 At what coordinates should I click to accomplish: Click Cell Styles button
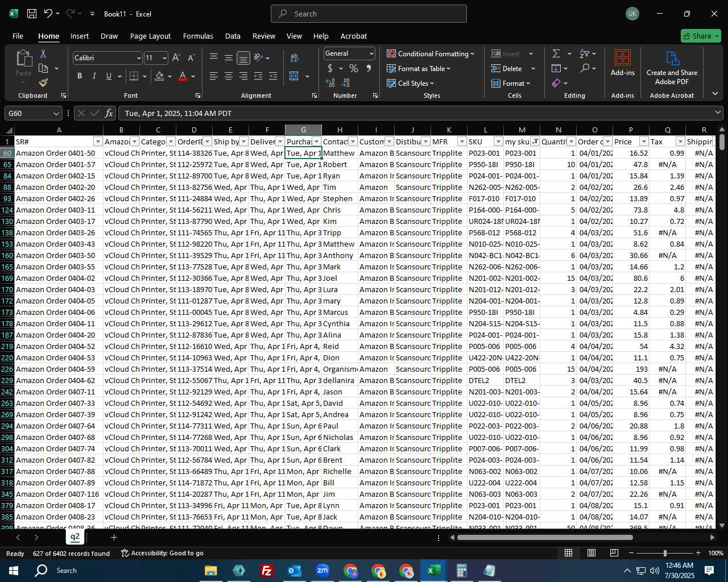tap(411, 83)
